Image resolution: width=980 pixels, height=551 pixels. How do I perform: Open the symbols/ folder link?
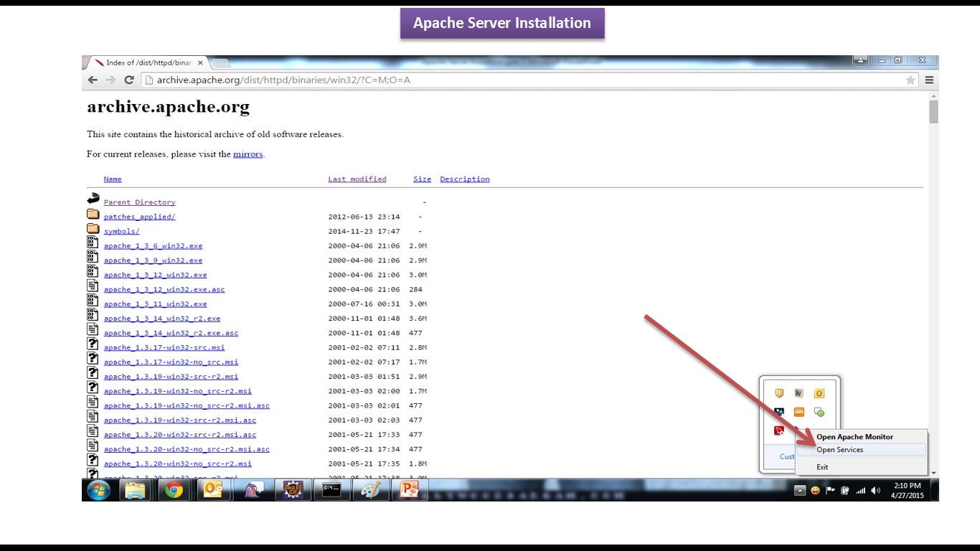coord(122,232)
